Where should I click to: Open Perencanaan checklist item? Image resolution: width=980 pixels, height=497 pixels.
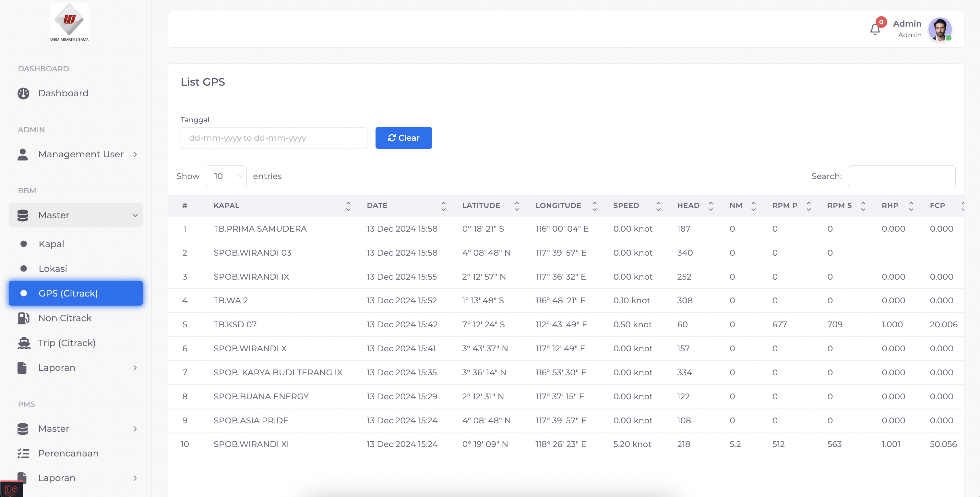click(68, 453)
